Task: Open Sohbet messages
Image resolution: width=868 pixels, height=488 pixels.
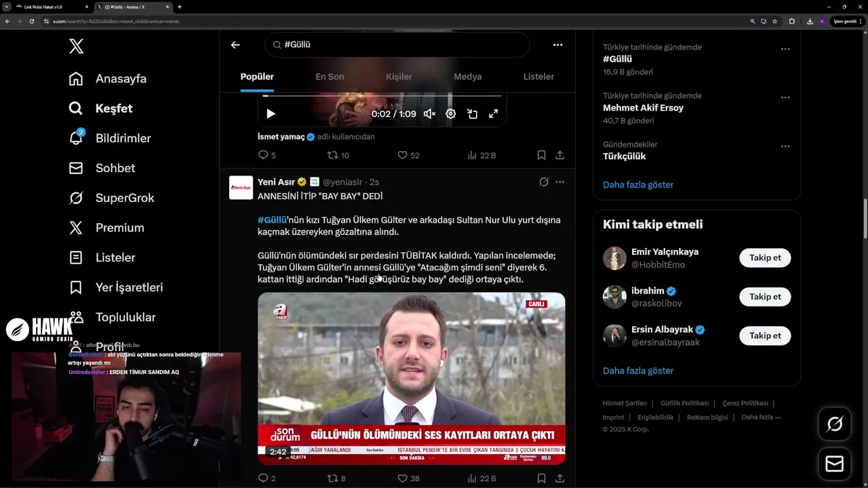Action: pyautogui.click(x=102, y=168)
